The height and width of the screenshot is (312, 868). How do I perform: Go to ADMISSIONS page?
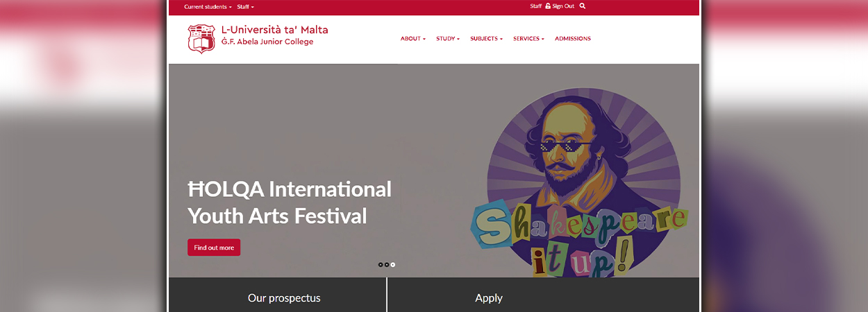[x=573, y=39]
